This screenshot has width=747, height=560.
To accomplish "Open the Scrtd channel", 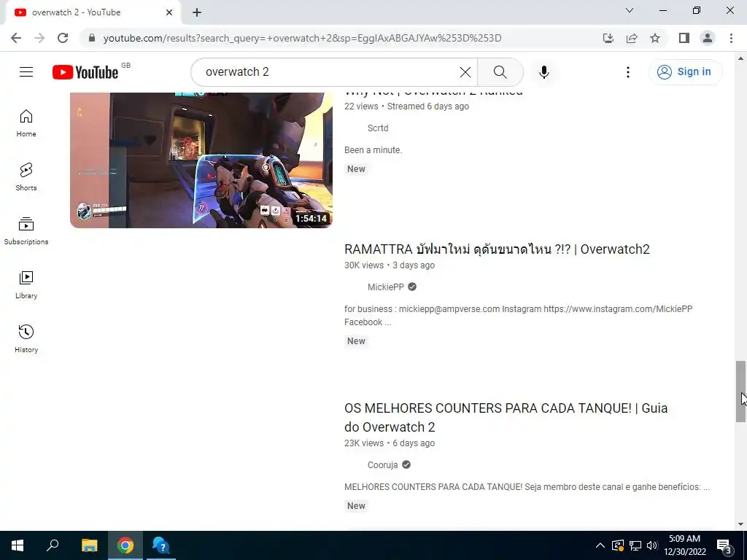I will 378,128.
